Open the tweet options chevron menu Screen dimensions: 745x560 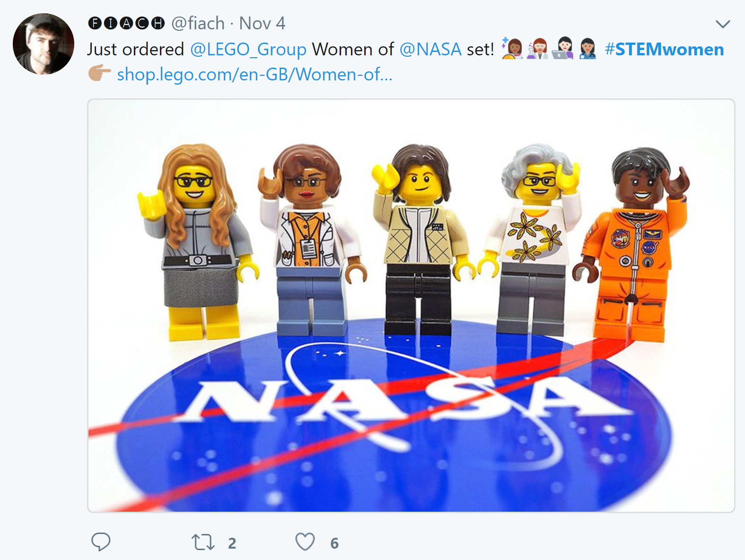(723, 24)
